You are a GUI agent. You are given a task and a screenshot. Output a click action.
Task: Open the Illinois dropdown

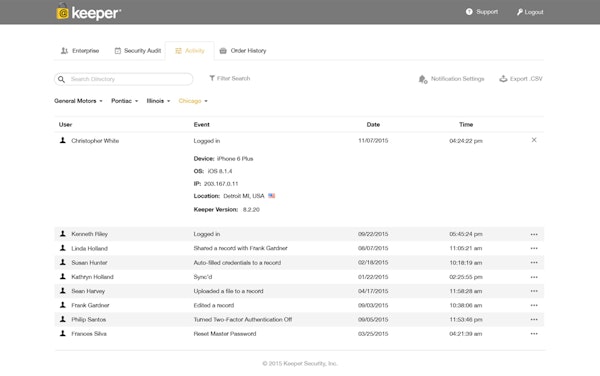coord(158,101)
